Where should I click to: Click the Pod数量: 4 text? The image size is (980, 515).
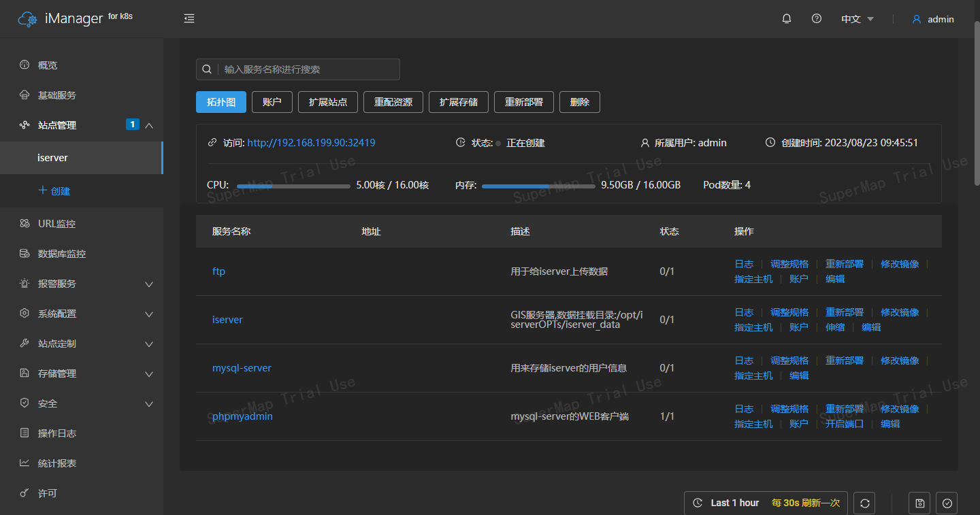point(727,185)
